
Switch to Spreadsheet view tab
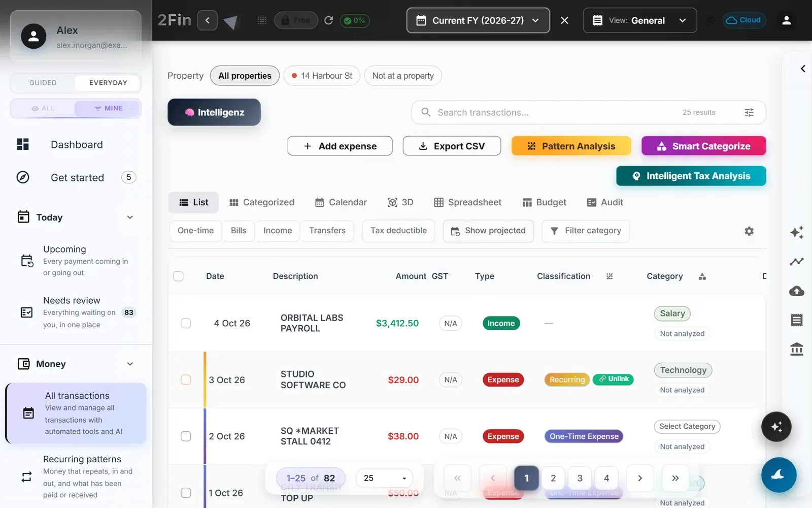tap(468, 202)
